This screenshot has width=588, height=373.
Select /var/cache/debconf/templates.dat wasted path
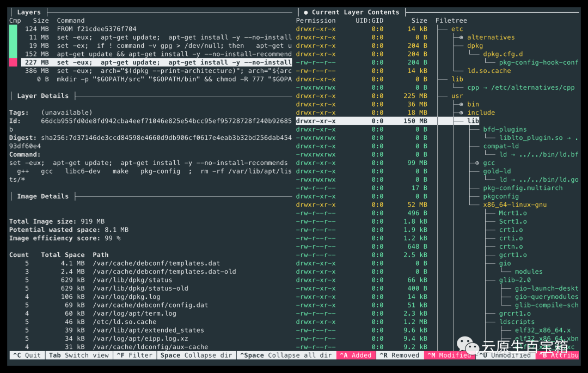pos(156,264)
